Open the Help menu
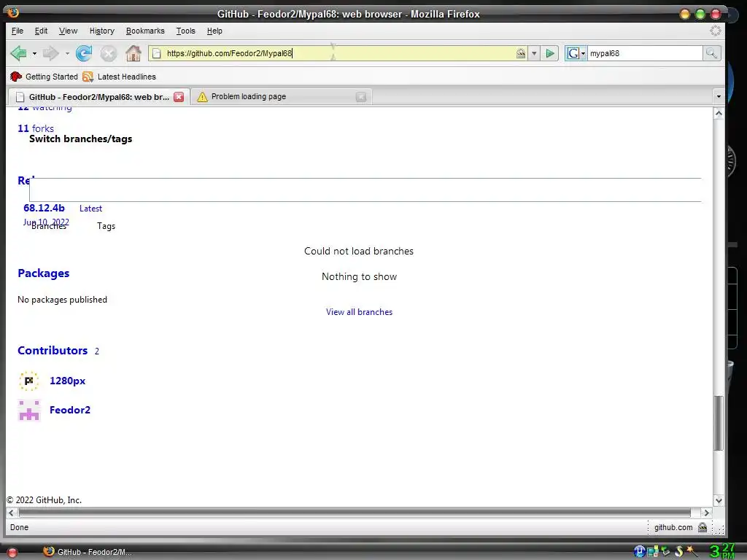This screenshot has width=747, height=560. [214, 31]
